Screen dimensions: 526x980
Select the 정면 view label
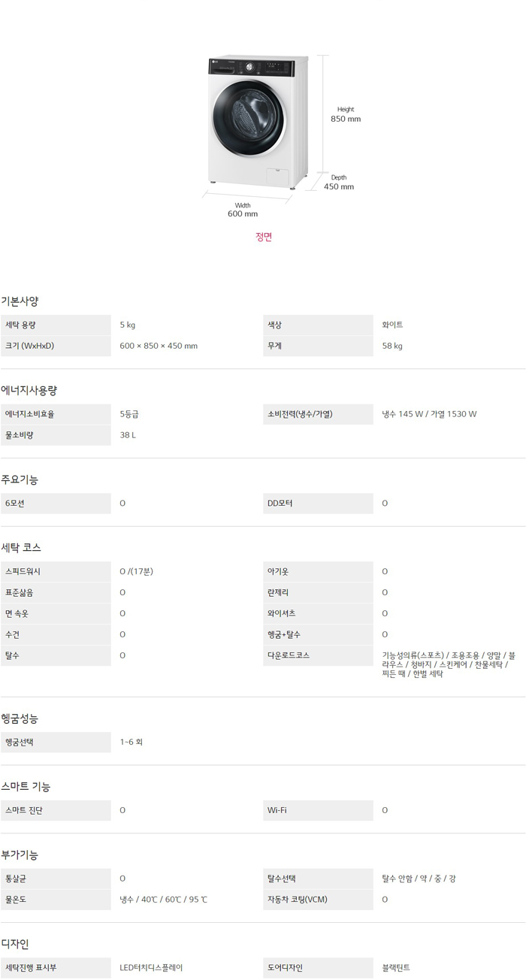pos(263,237)
